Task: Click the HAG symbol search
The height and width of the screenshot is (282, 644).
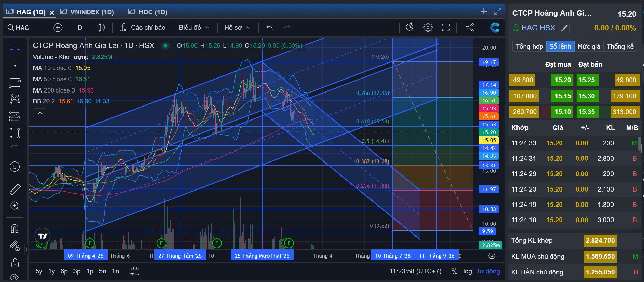Action: pos(18,28)
